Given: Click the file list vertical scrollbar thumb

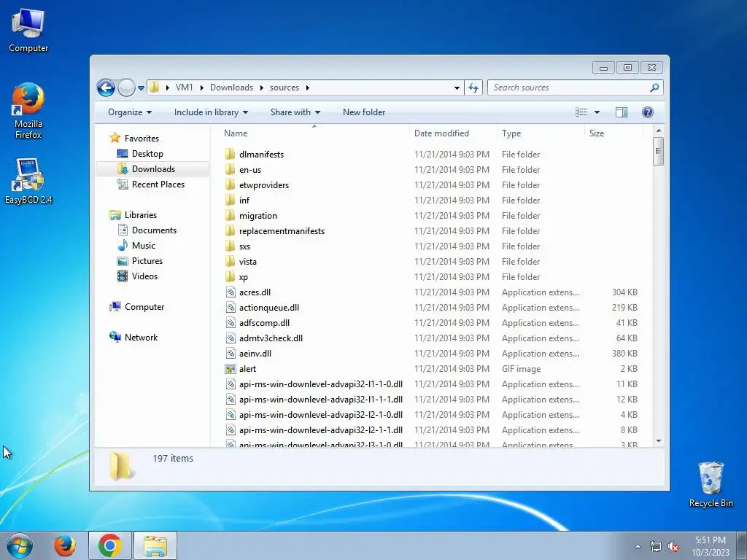Looking at the screenshot, I should (x=659, y=151).
